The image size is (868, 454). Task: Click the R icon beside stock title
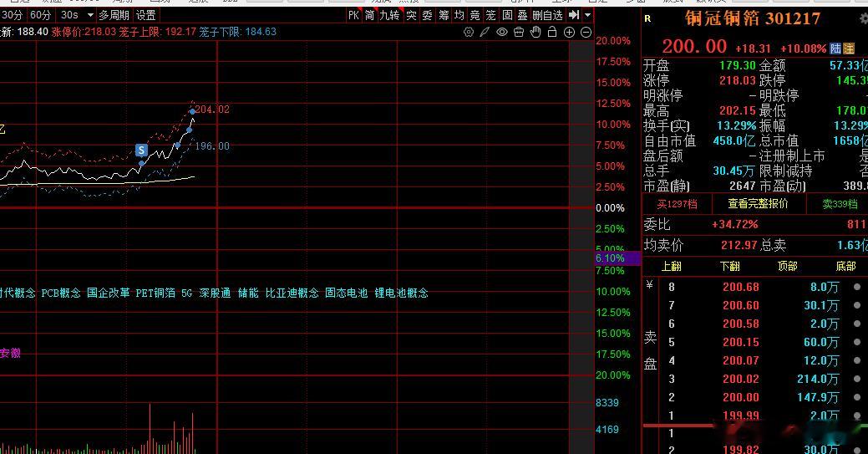pos(647,19)
